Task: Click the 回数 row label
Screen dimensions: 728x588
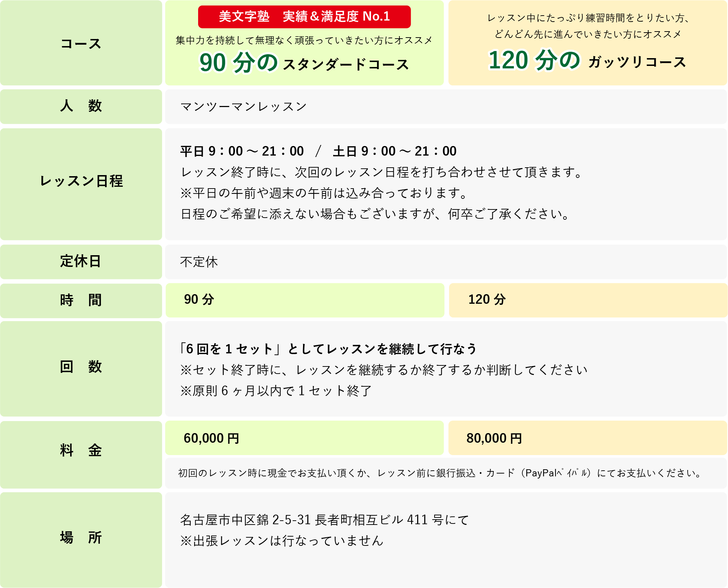Action: pyautogui.click(x=81, y=367)
